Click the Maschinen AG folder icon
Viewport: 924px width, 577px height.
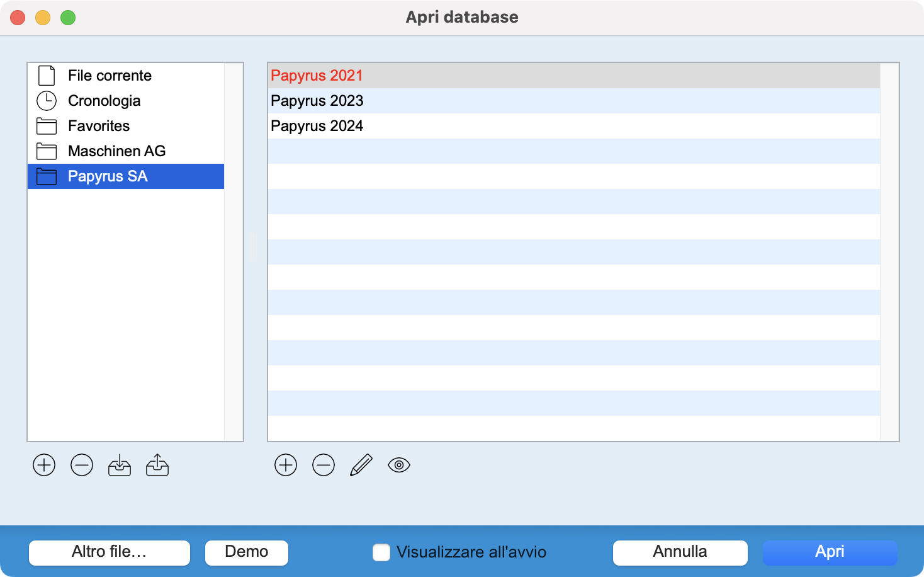pyautogui.click(x=47, y=151)
